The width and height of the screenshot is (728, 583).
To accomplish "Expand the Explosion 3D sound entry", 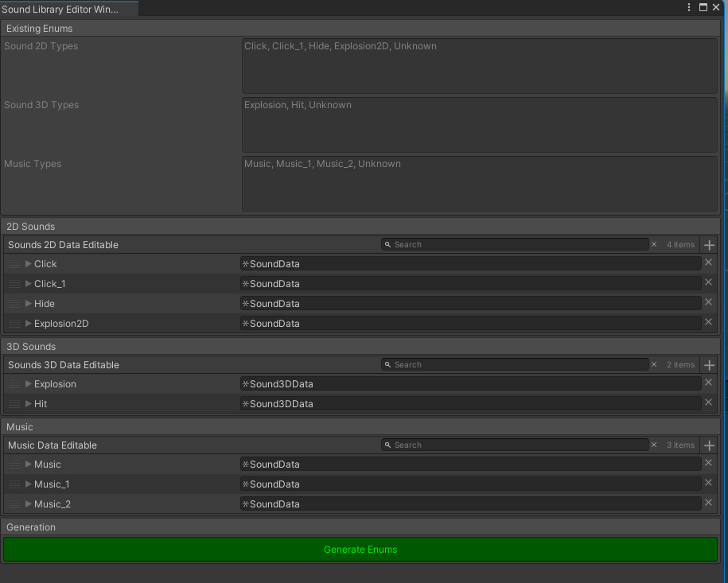I will pyautogui.click(x=29, y=384).
